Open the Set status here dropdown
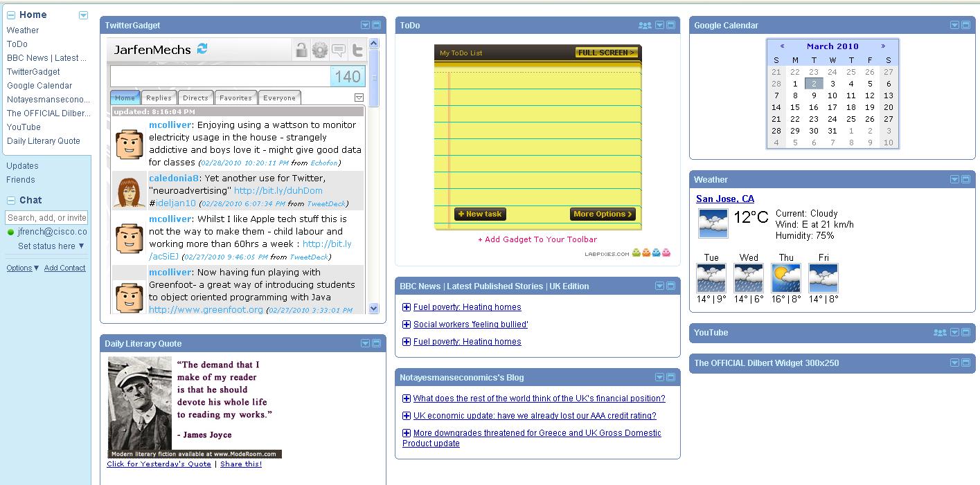 click(x=51, y=246)
